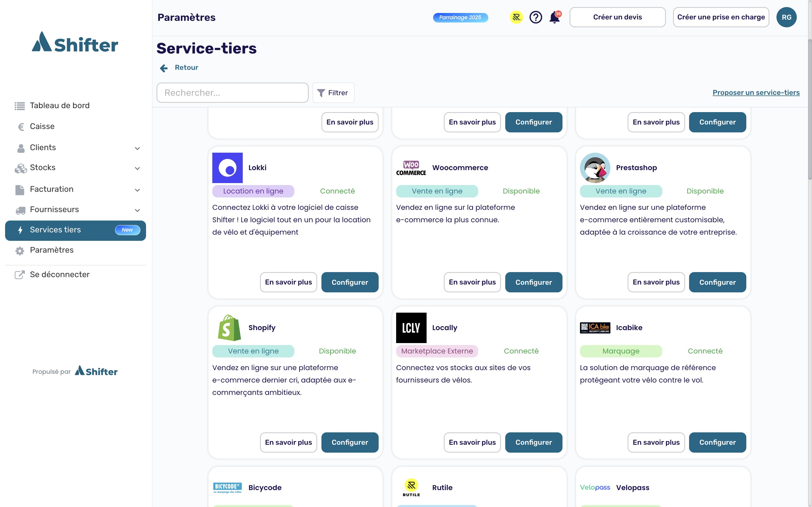812x507 pixels.
Task: Expand the Clients sidebar menu
Action: click(137, 148)
